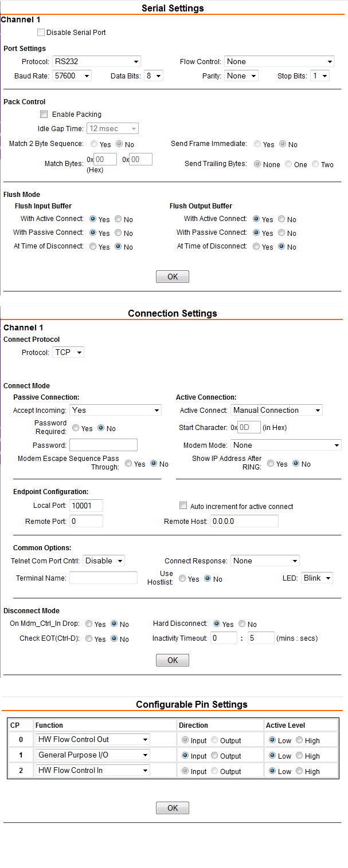Image resolution: width=348 pixels, height=868 pixels.
Task: Open the CP 1 Function dropdown
Action: [x=92, y=755]
